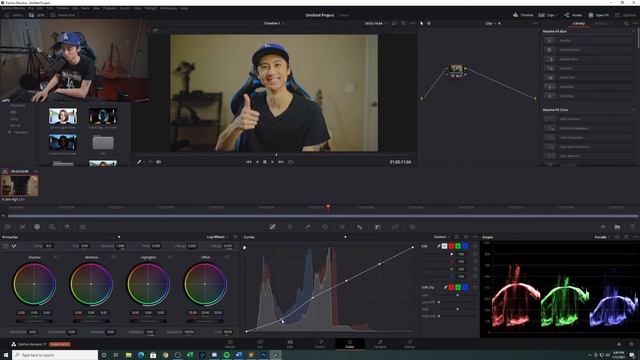
Task: Enable the luma Y channel curve button
Action: point(444,246)
